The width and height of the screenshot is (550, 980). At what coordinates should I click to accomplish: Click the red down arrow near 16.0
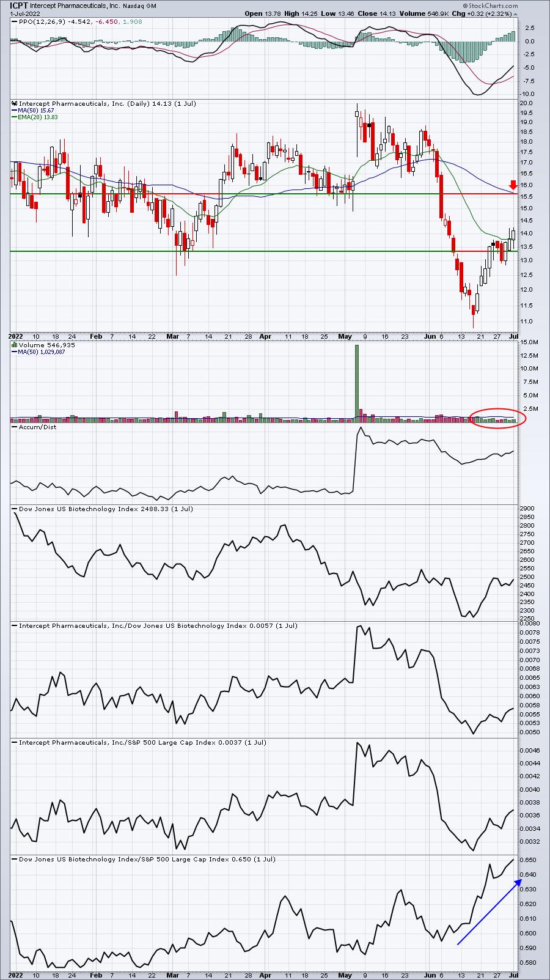[x=514, y=185]
